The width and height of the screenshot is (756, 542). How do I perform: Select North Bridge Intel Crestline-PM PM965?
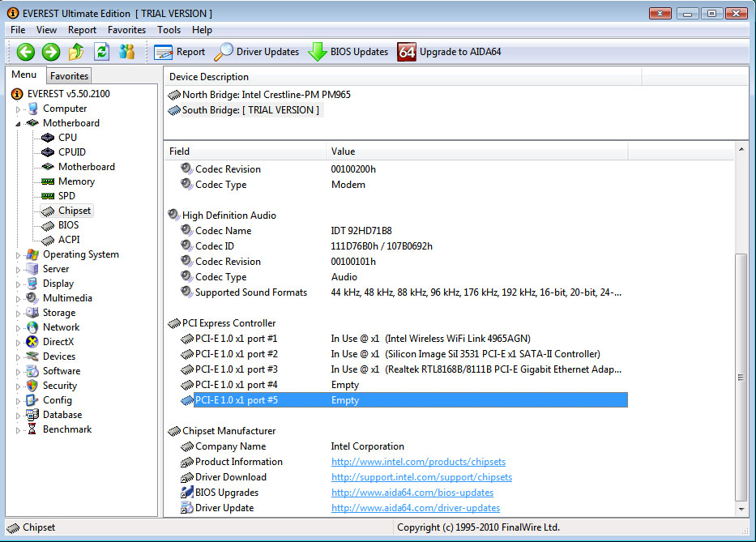[x=259, y=95]
